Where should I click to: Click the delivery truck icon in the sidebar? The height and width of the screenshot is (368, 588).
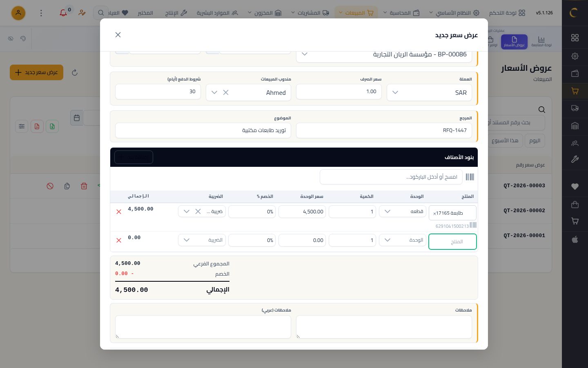tap(575, 108)
